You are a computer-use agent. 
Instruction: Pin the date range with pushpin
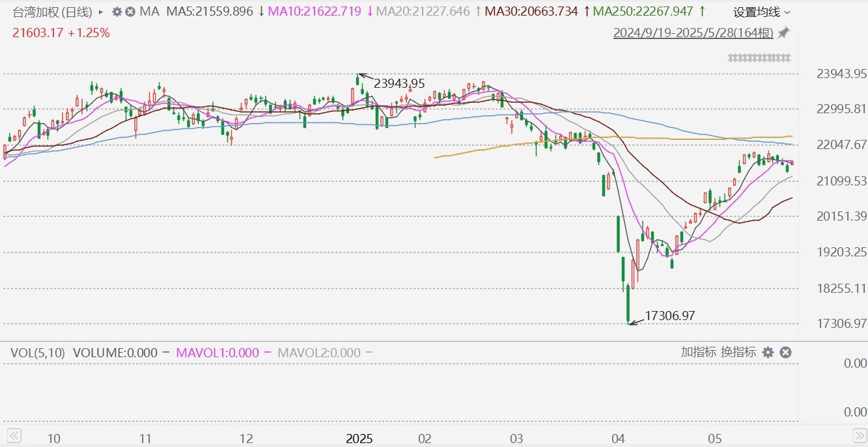(x=783, y=33)
